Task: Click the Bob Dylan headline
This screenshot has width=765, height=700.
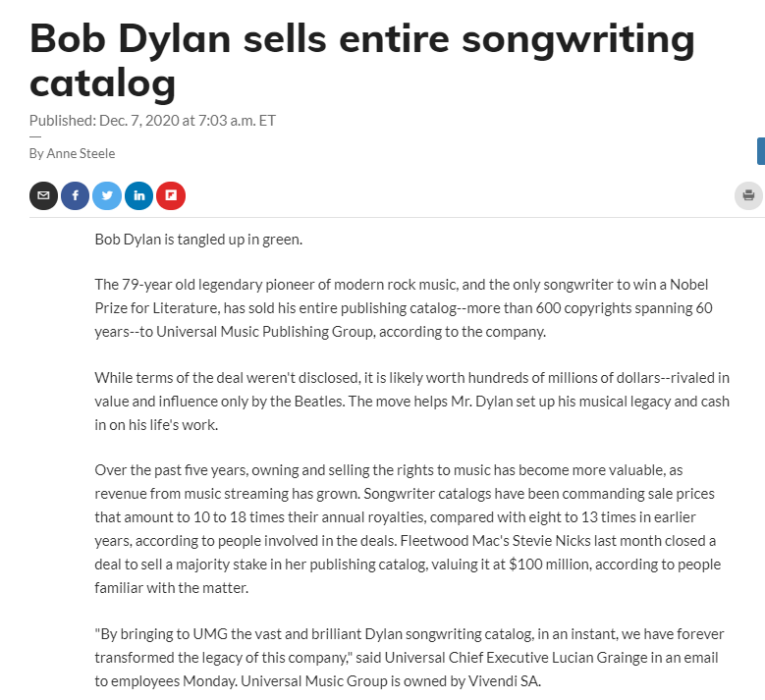Action: point(361,60)
